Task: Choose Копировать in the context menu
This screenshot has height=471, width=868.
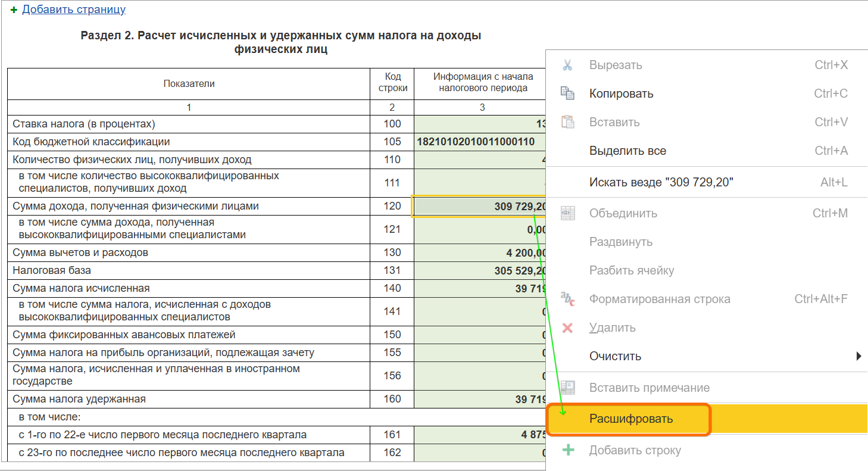Action: pos(707,93)
